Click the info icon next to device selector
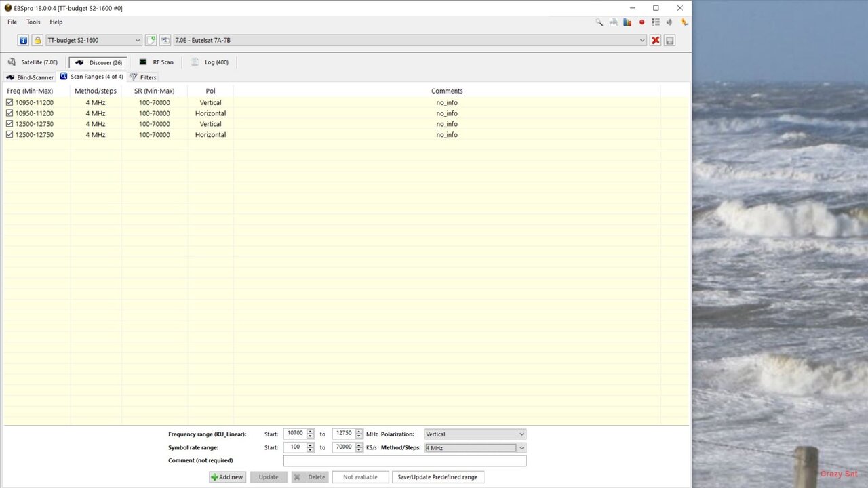 pyautogui.click(x=23, y=40)
